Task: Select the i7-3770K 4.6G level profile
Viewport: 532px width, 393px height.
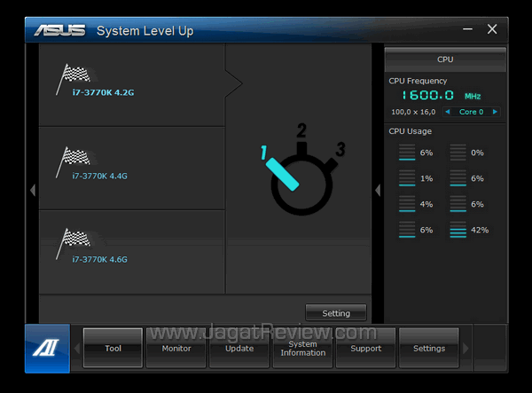Action: (x=132, y=252)
